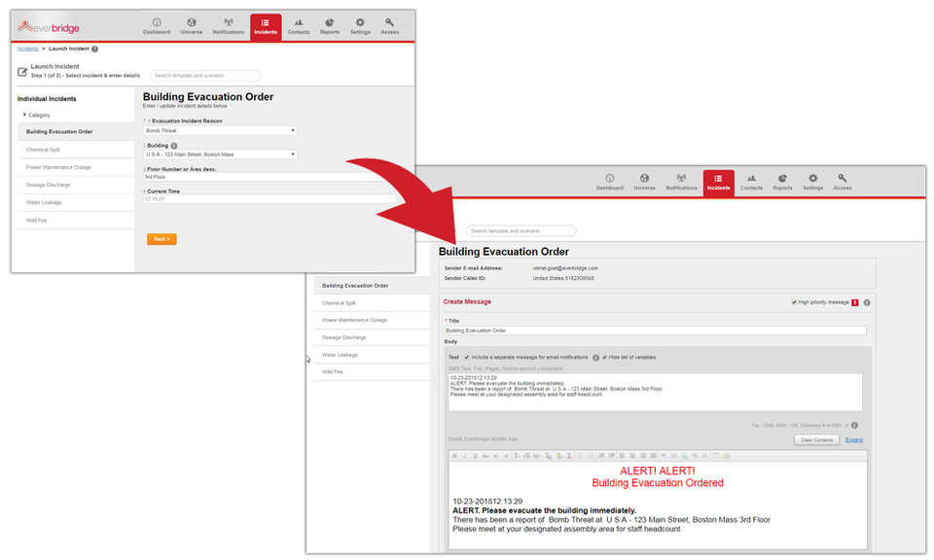The width and height of the screenshot is (934, 560).
Task: Click the Next button to proceed
Action: pyautogui.click(x=162, y=238)
